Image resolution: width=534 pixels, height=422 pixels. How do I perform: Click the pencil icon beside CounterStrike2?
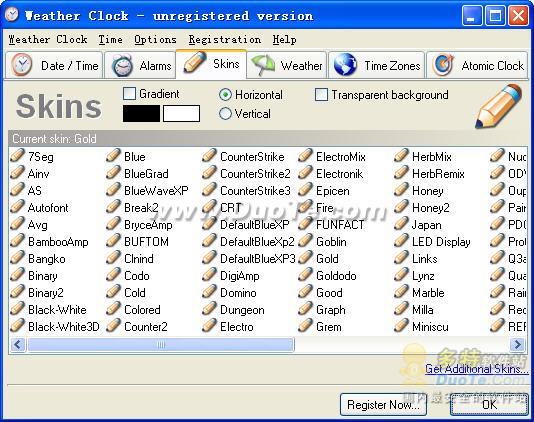[x=209, y=173]
